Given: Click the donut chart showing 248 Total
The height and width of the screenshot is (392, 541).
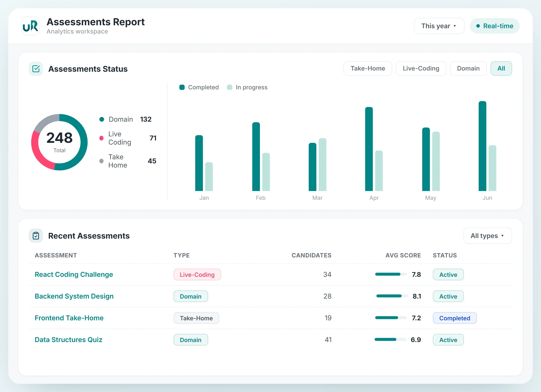Looking at the screenshot, I should [x=59, y=142].
